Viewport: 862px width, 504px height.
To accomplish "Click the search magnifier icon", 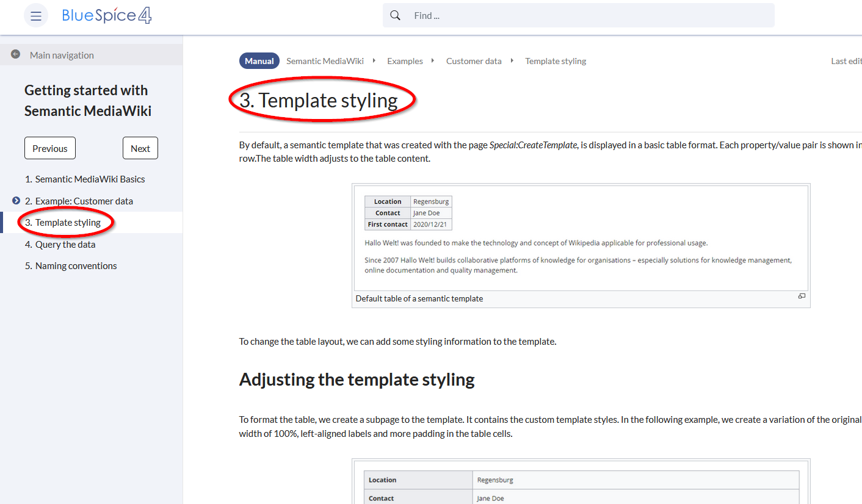I will tap(396, 16).
